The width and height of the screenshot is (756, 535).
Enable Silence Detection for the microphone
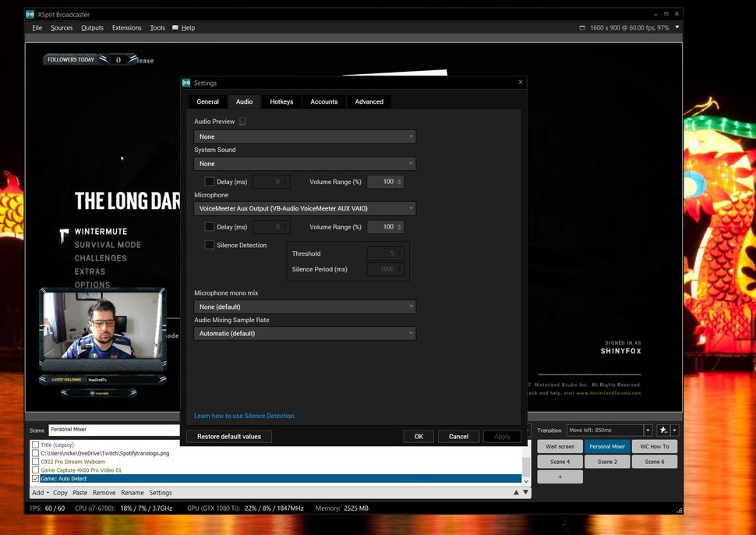click(210, 244)
